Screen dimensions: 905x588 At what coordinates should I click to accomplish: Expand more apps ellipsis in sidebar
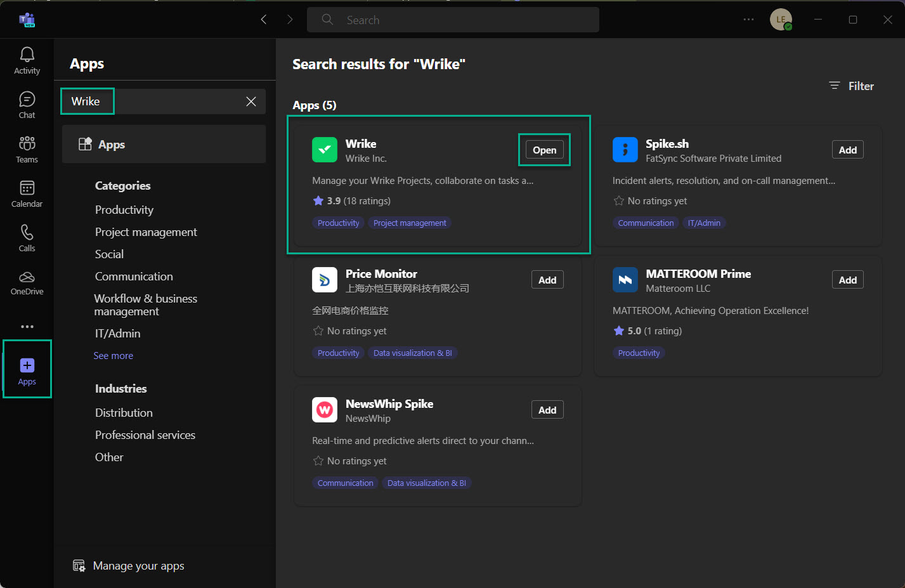tap(27, 327)
